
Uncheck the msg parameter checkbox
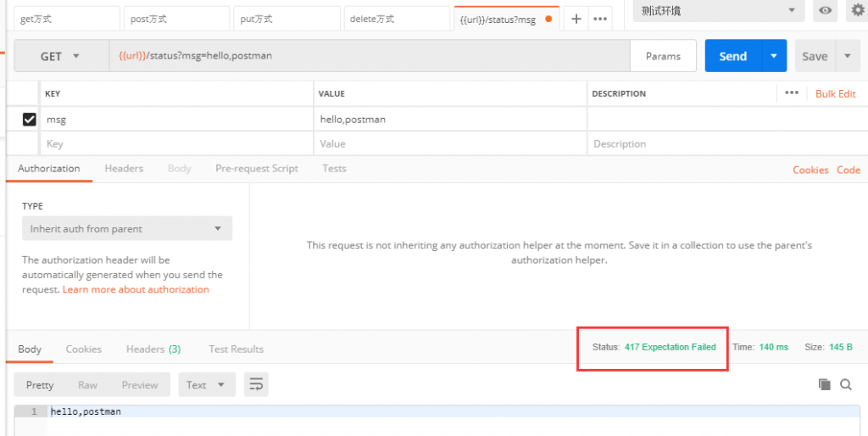[30, 119]
